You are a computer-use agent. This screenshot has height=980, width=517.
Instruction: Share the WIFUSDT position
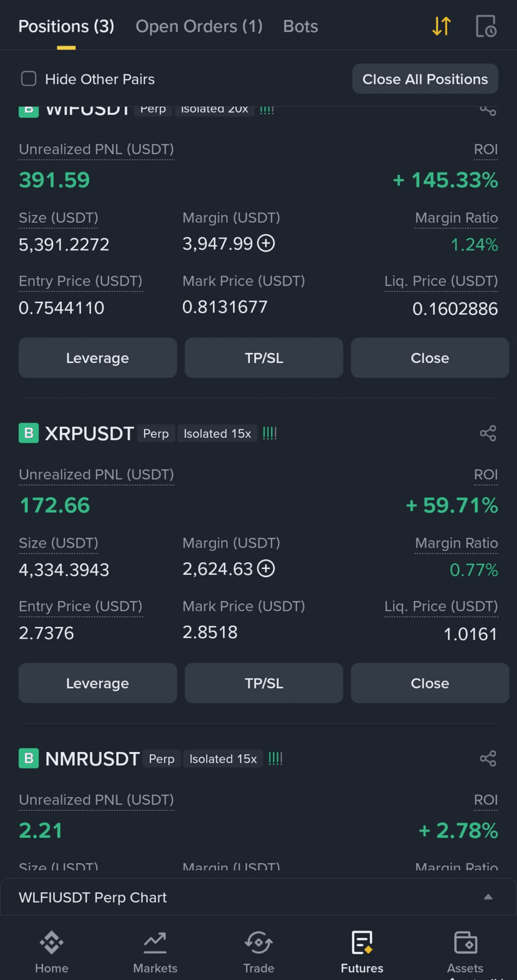pos(488,111)
